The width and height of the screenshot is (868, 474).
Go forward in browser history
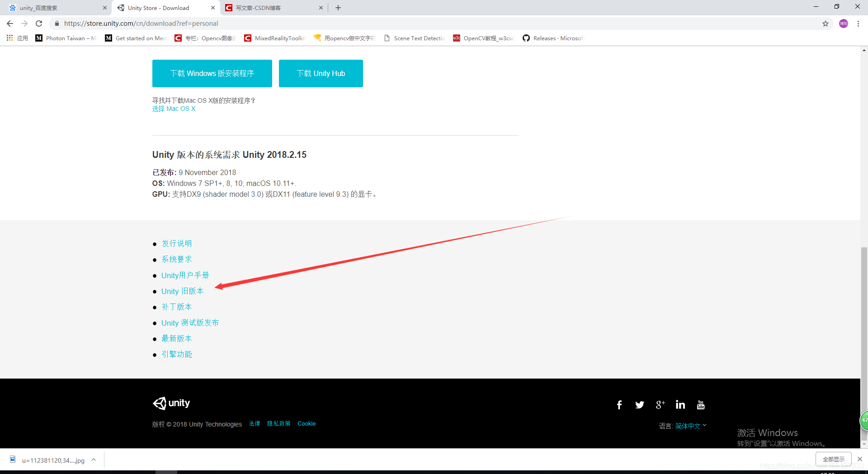pyautogui.click(x=24, y=24)
